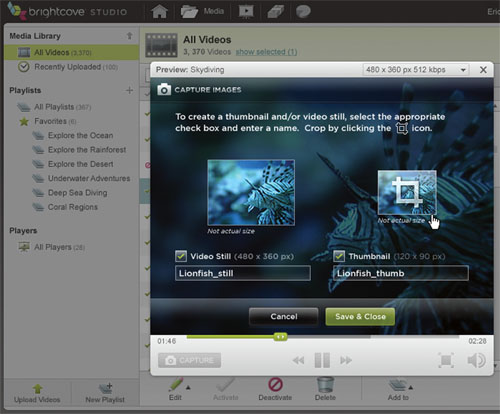The width and height of the screenshot is (500, 414).
Task: Click the Capture button in the player
Action: 189,360
